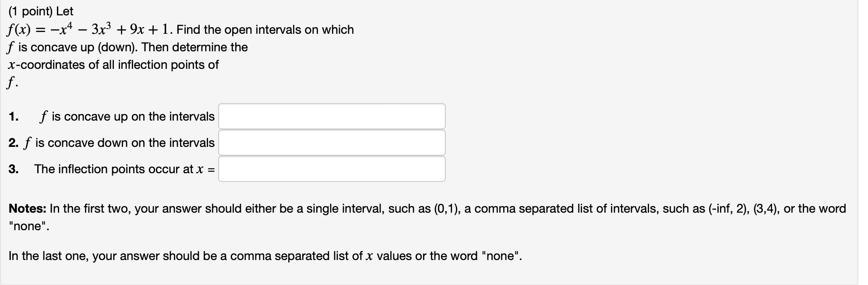Select the inflection points x-value input box
Screen dimensions: 868x285
click(332, 169)
